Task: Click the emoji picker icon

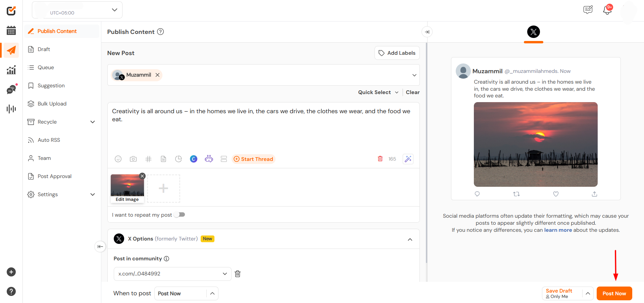Action: click(x=118, y=159)
